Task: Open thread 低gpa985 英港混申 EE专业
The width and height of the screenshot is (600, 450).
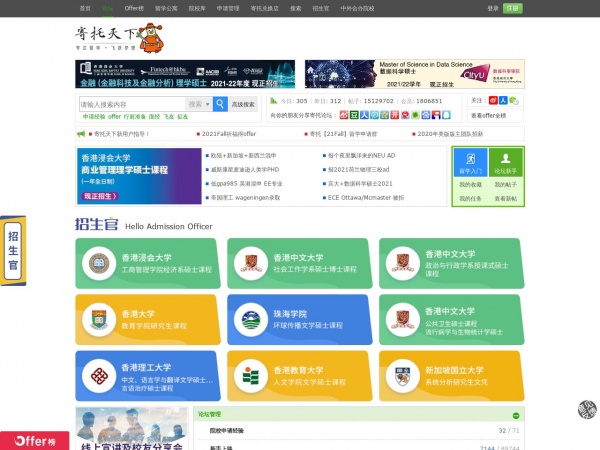Action: click(246, 184)
